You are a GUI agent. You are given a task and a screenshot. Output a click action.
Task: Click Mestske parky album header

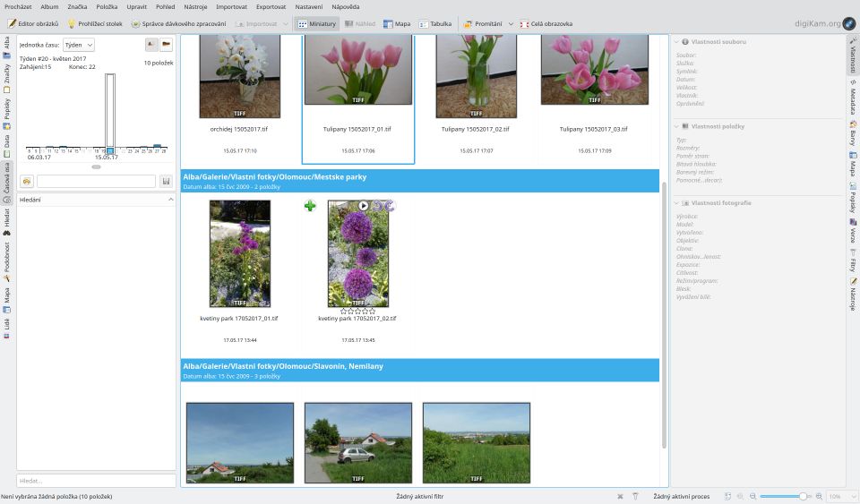420,181
